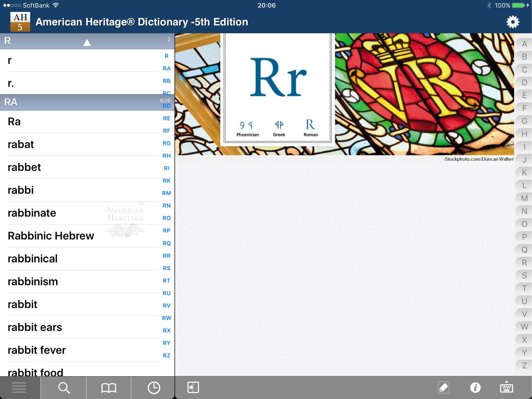Tap the AH5 dictionary logo
532x399 pixels.
pyautogui.click(x=20, y=22)
